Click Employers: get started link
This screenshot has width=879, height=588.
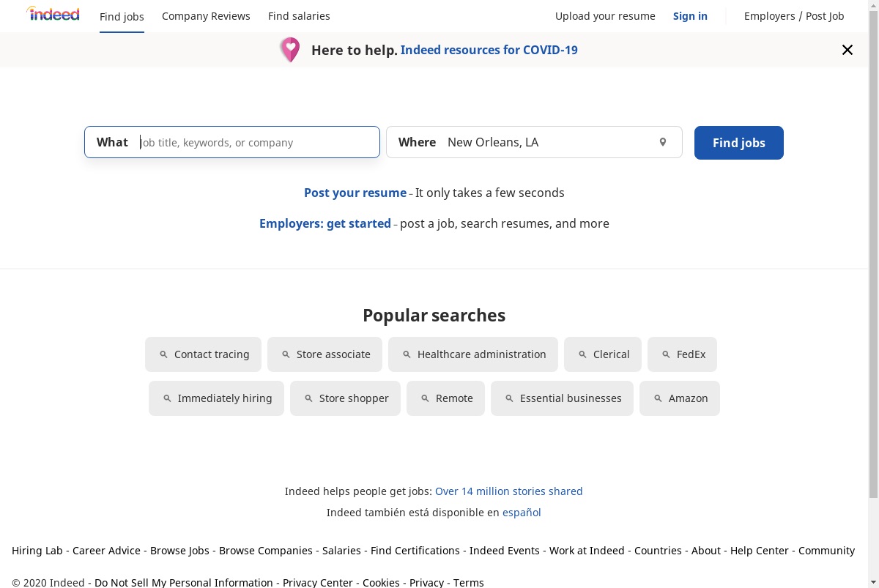tap(325, 223)
